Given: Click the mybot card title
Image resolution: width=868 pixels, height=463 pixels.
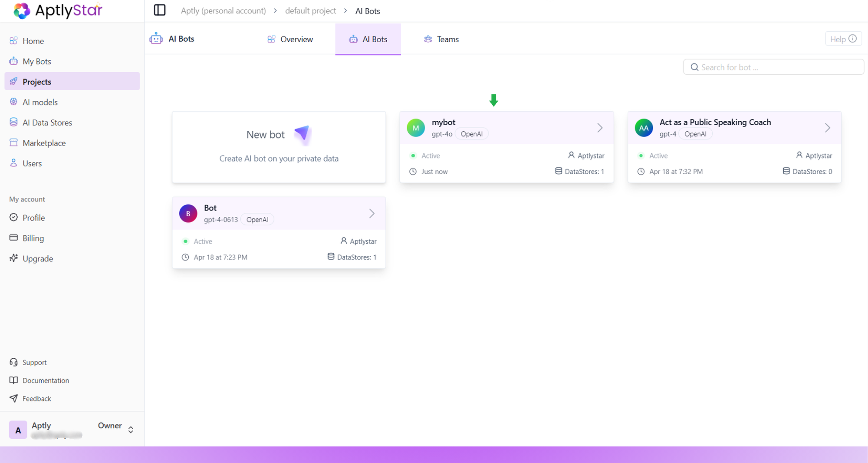Looking at the screenshot, I should [x=443, y=122].
